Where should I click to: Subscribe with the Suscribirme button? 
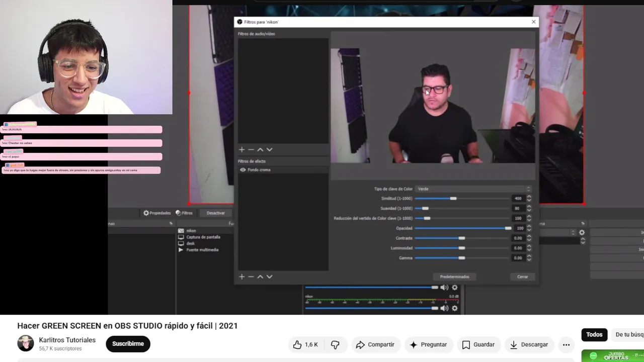[128, 344]
